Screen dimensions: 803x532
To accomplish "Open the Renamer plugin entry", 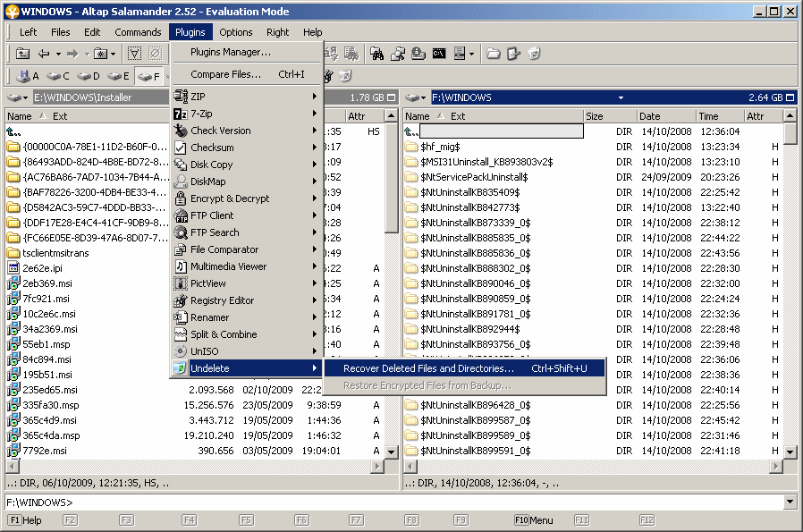I will coord(246,317).
